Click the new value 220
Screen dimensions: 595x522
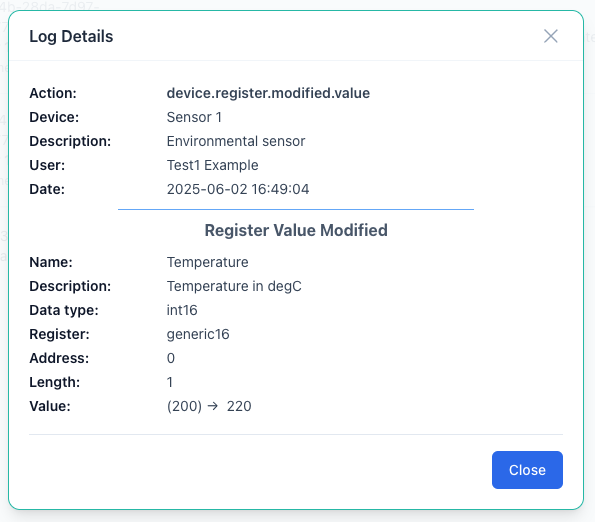coord(239,406)
